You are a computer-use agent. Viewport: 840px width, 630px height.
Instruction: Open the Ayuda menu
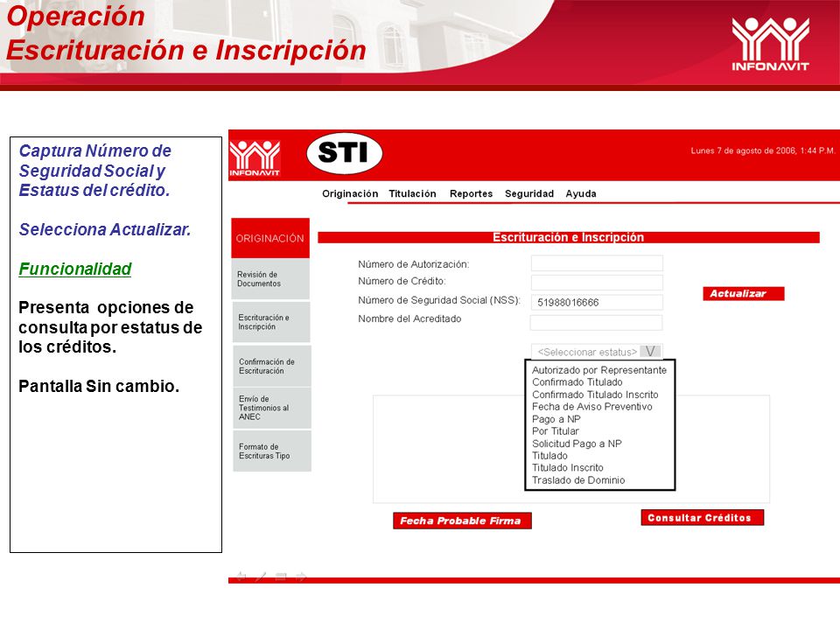pos(581,194)
